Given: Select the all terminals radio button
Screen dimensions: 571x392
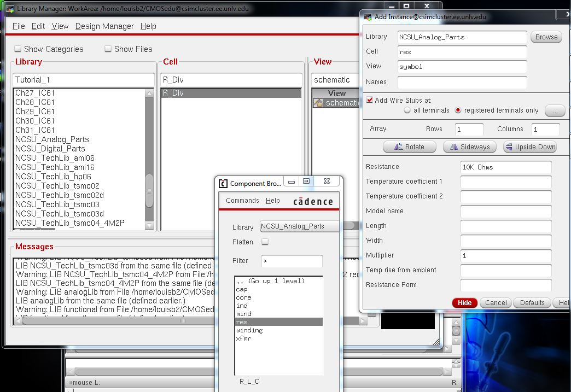Looking at the screenshot, I should coord(407,110).
